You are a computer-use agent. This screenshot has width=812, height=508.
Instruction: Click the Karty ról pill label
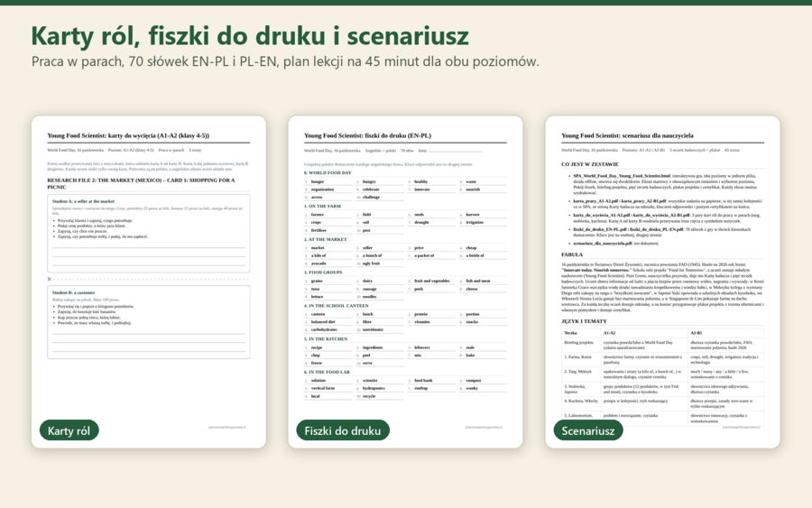69,430
